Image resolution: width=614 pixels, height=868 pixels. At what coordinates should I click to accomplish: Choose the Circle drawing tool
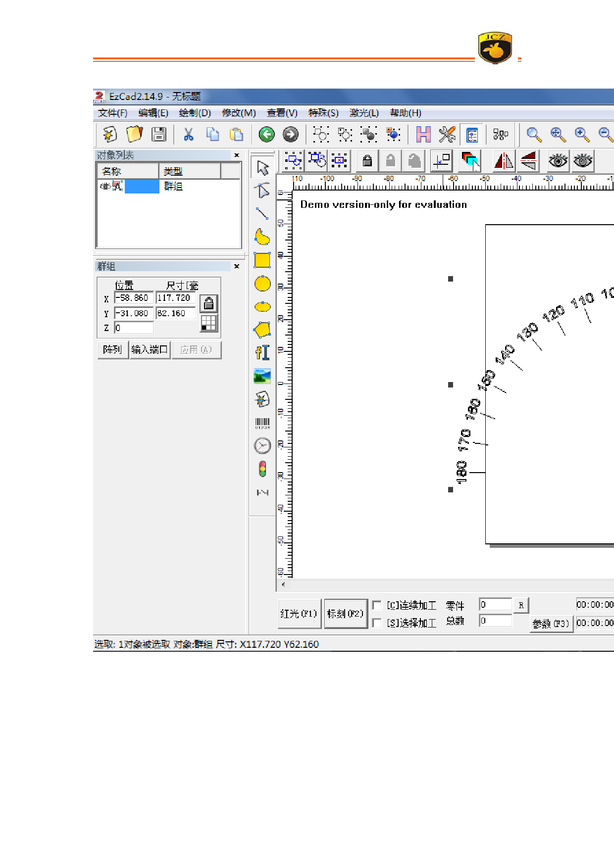click(262, 284)
